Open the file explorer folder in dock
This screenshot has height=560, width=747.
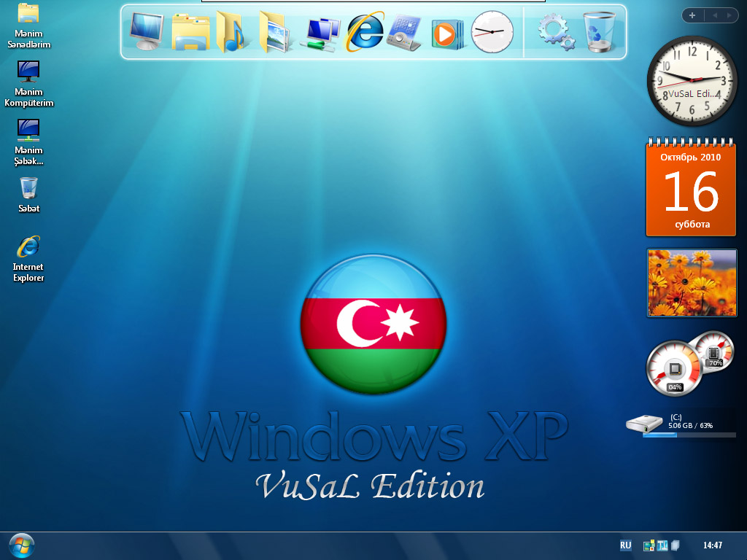point(190,32)
